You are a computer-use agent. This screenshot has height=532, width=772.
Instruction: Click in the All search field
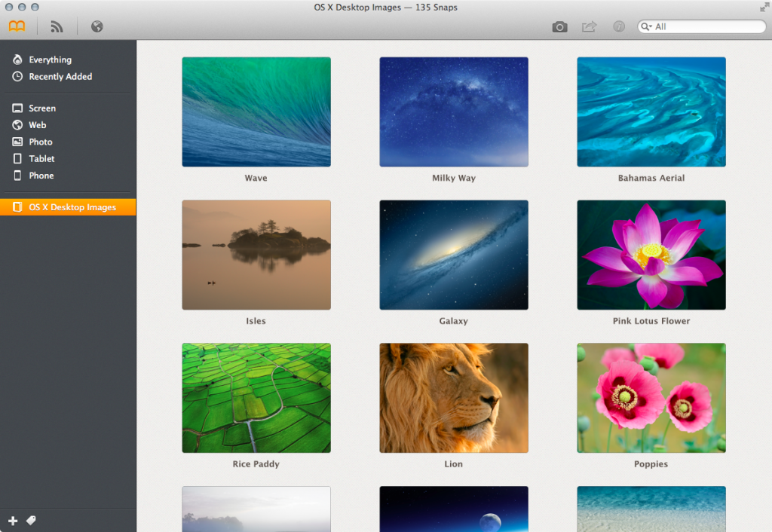pyautogui.click(x=705, y=27)
